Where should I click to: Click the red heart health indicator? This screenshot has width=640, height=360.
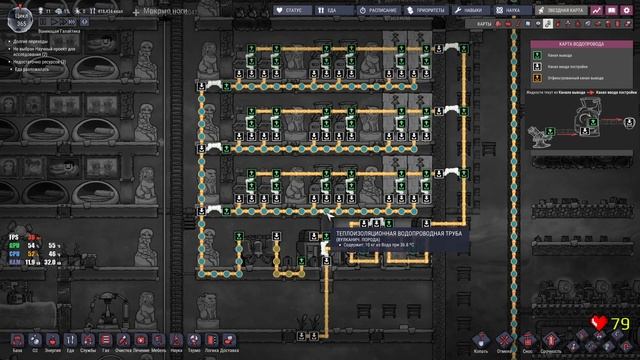(599, 323)
